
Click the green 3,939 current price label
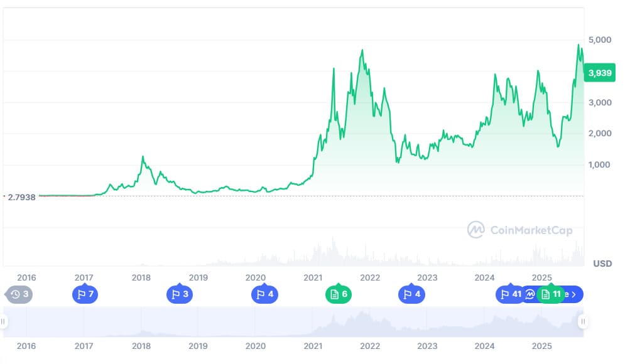click(x=599, y=73)
